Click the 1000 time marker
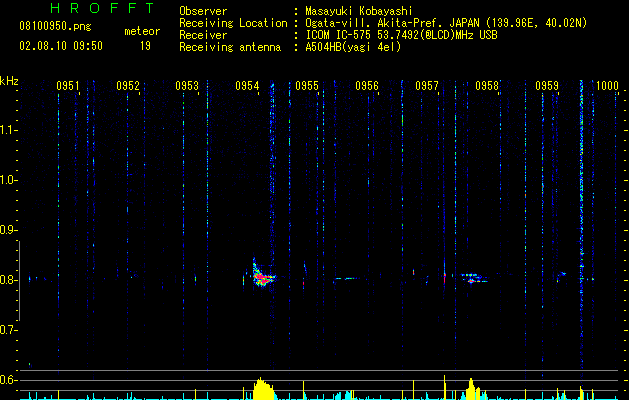This screenshot has width=629, height=400. pos(607,86)
